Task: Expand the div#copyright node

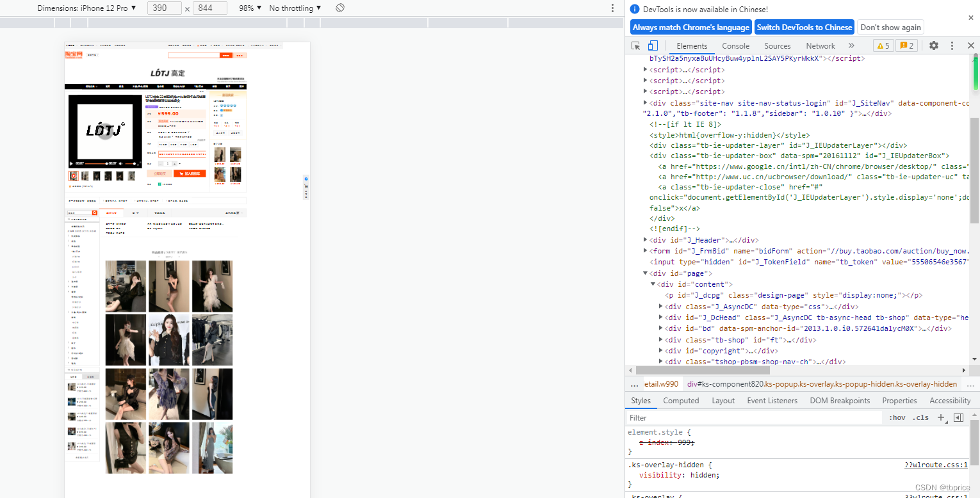Action: coord(661,351)
